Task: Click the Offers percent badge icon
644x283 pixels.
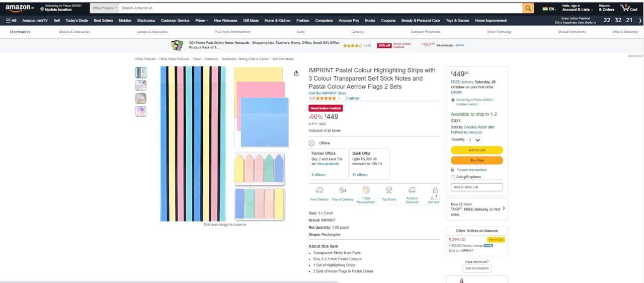Action: (x=312, y=143)
